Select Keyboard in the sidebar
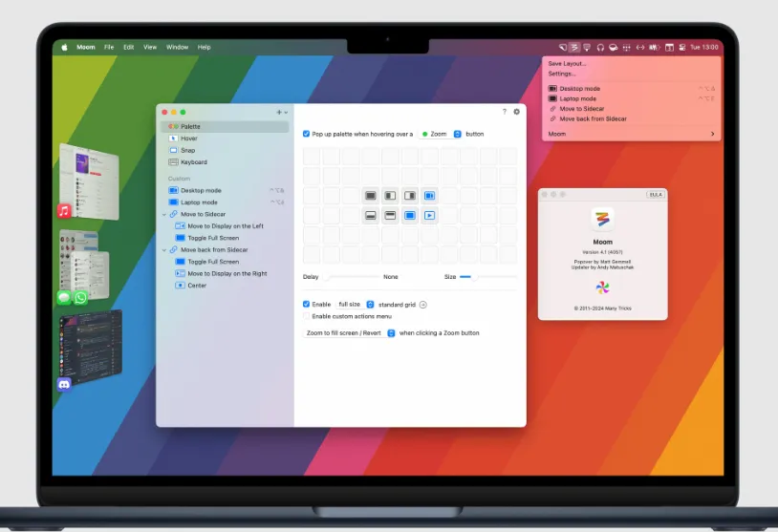 coord(226,162)
